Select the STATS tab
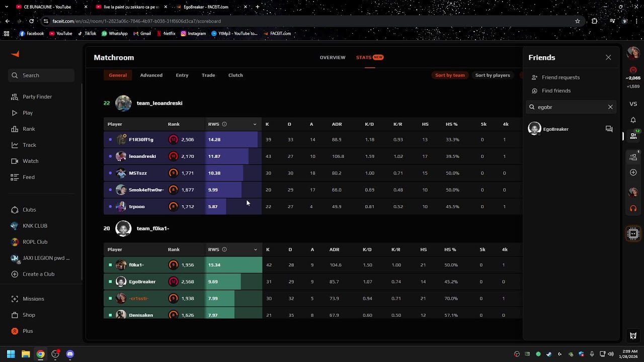This screenshot has width=644, height=362. (x=370, y=57)
